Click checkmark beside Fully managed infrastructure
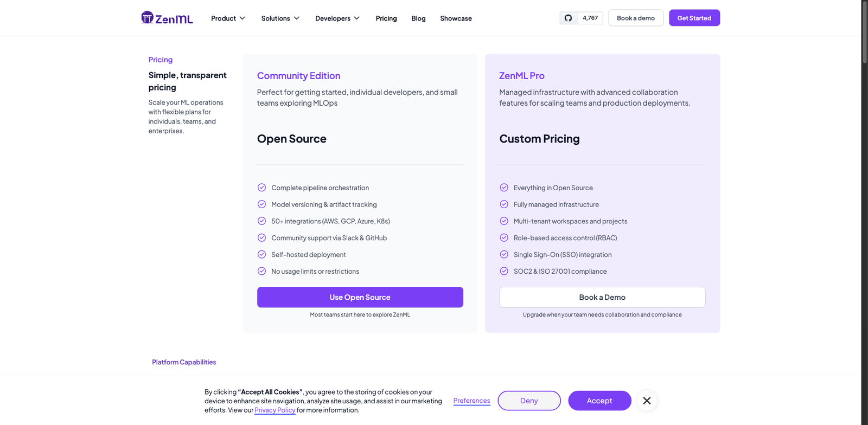The height and width of the screenshot is (425, 868). click(504, 204)
